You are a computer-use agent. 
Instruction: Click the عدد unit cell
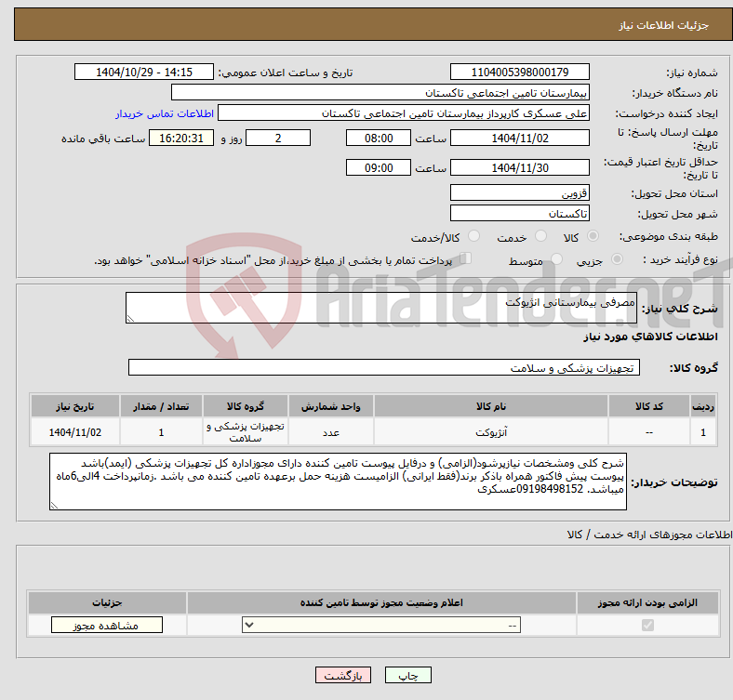[x=331, y=432]
